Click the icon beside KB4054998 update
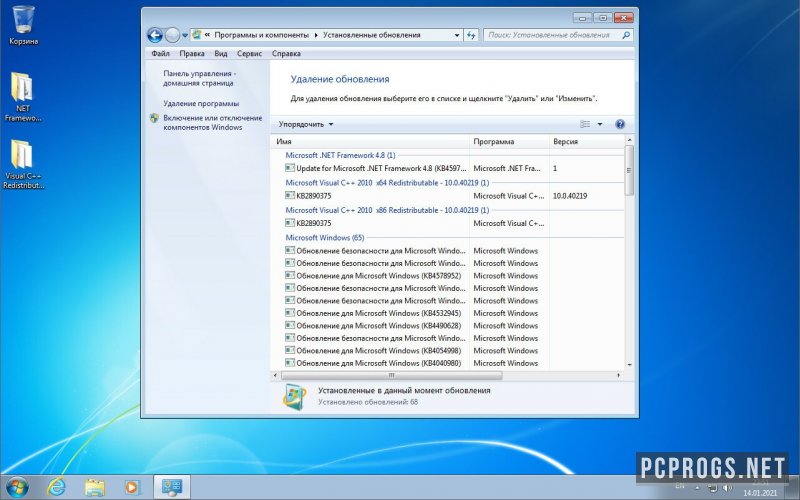The height and width of the screenshot is (500, 800). point(290,350)
